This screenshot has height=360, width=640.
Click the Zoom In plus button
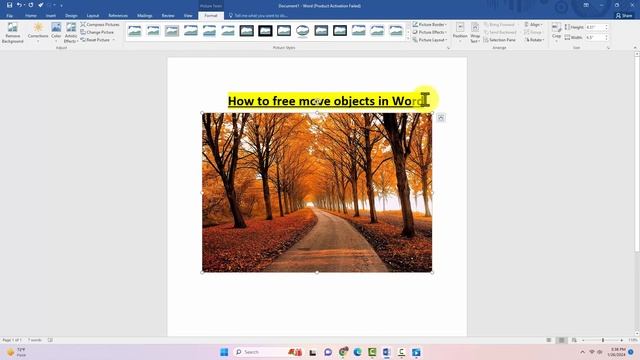pos(622,340)
